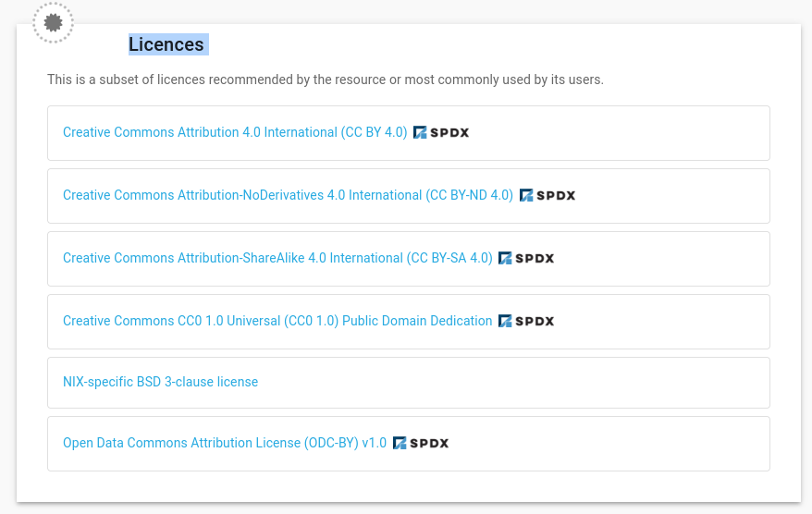The image size is (812, 514).
Task: Click the SPDX logo beside ODC-BY v1.0
Action: click(x=421, y=443)
